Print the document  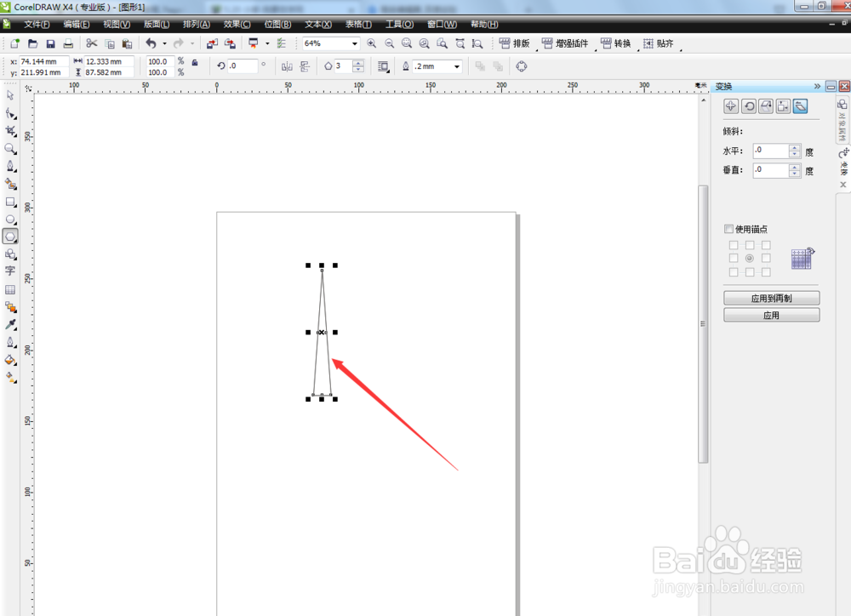click(68, 43)
